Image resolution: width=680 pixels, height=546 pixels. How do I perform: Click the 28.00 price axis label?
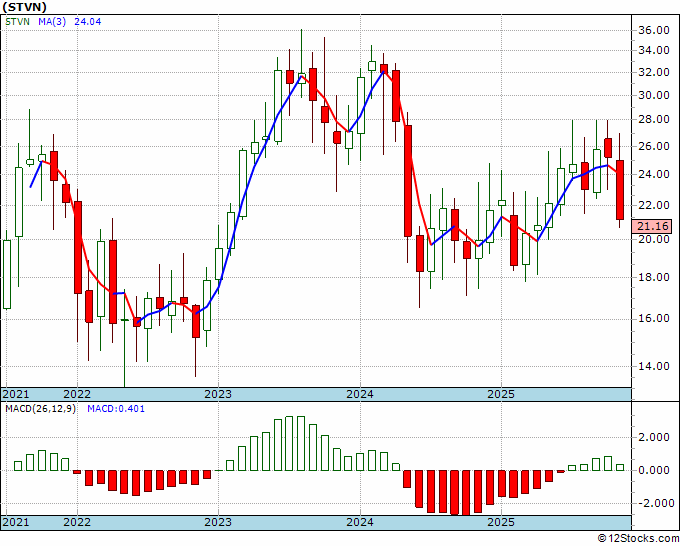[654, 119]
